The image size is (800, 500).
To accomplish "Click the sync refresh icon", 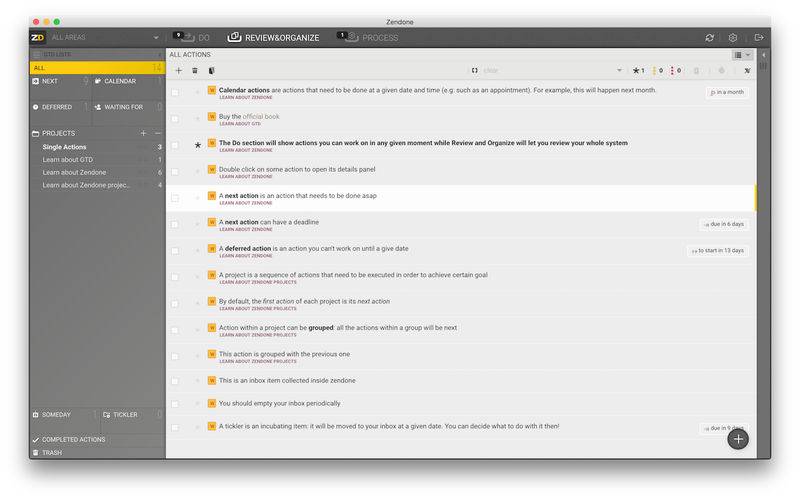I will (x=710, y=37).
